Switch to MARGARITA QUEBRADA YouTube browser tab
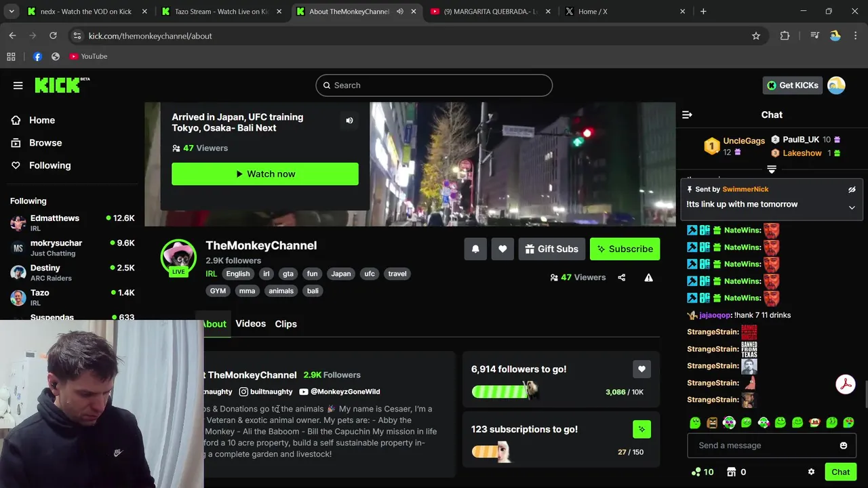The height and width of the screenshot is (488, 868). [491, 12]
